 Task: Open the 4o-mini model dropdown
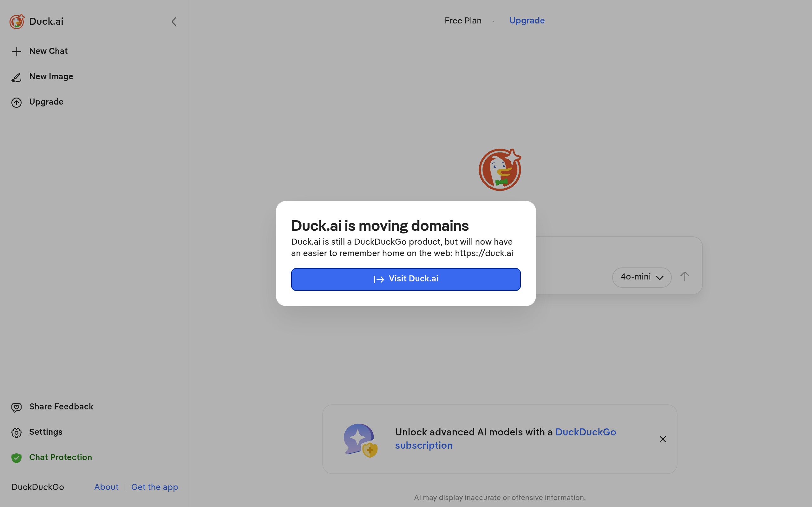[x=642, y=277]
